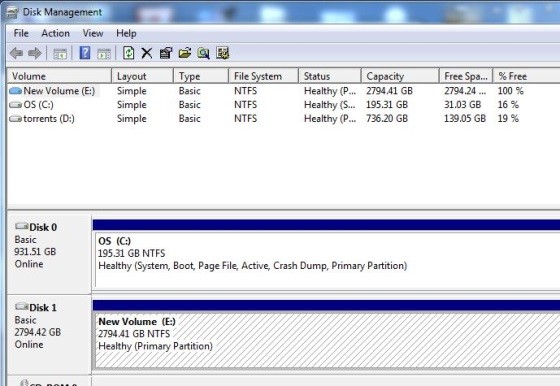Open the File menu
Viewport: 560px width, 386px height.
pyautogui.click(x=21, y=33)
